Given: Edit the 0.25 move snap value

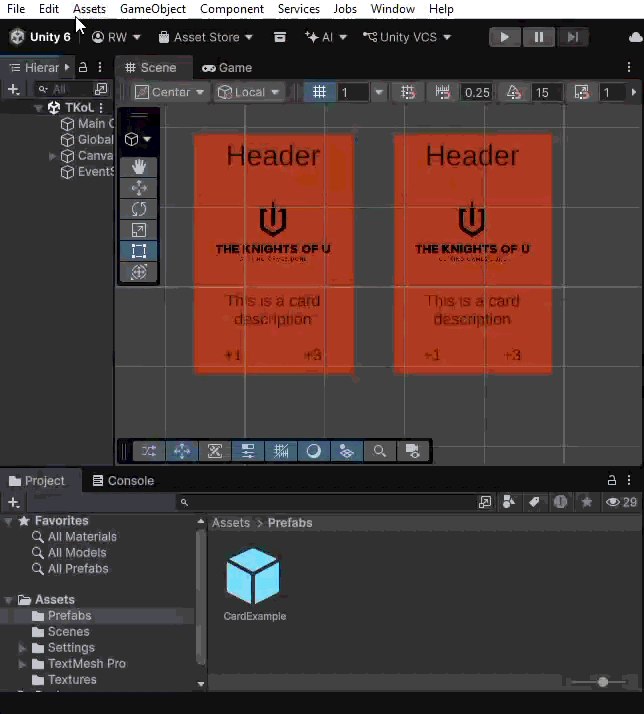Looking at the screenshot, I should [477, 93].
